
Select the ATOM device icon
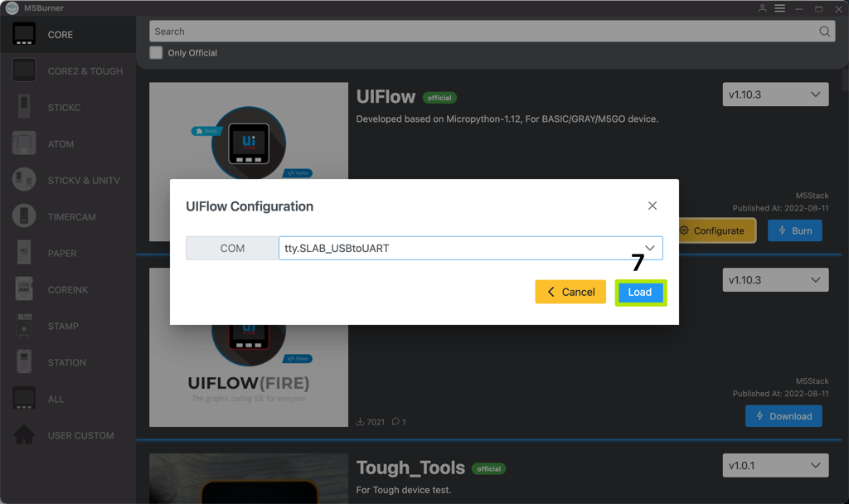click(x=24, y=143)
